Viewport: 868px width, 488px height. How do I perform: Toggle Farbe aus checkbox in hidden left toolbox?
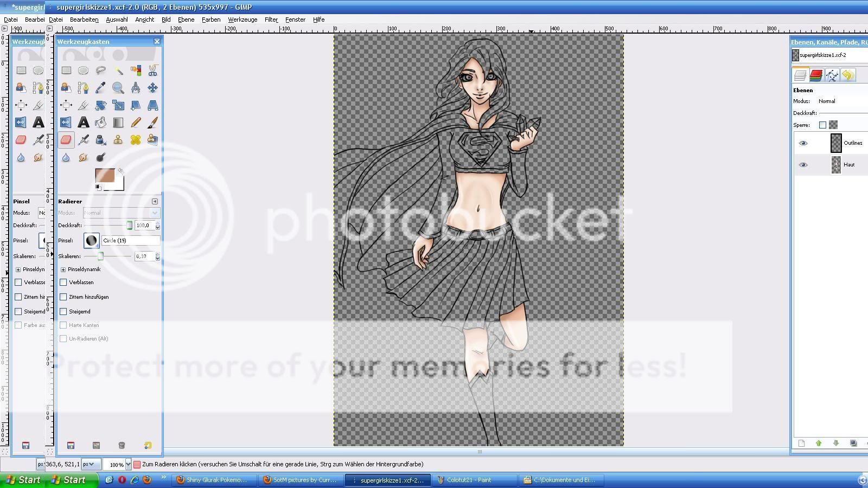[x=18, y=325]
